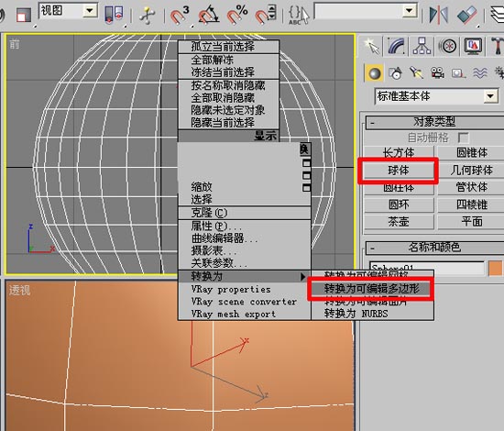Click the 圆锥体 button

click(x=471, y=152)
